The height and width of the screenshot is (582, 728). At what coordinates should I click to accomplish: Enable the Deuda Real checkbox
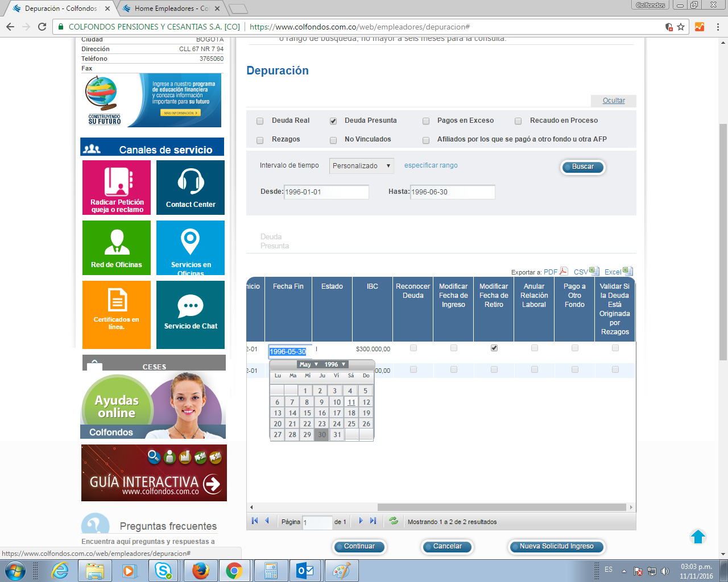(260, 121)
